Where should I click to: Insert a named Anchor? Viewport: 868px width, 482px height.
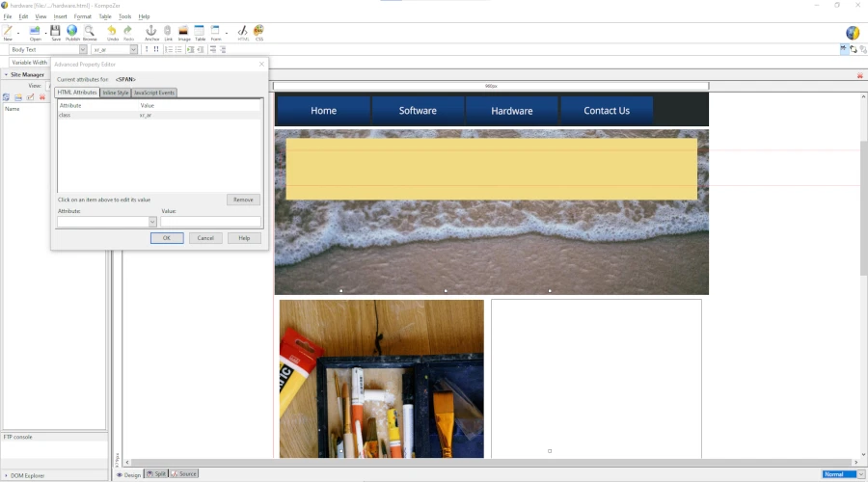click(151, 31)
